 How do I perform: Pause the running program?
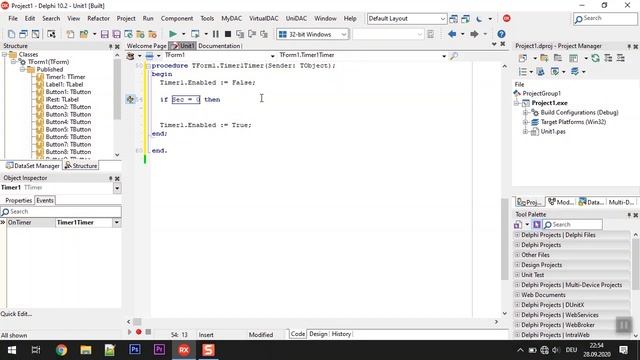tap(216, 34)
